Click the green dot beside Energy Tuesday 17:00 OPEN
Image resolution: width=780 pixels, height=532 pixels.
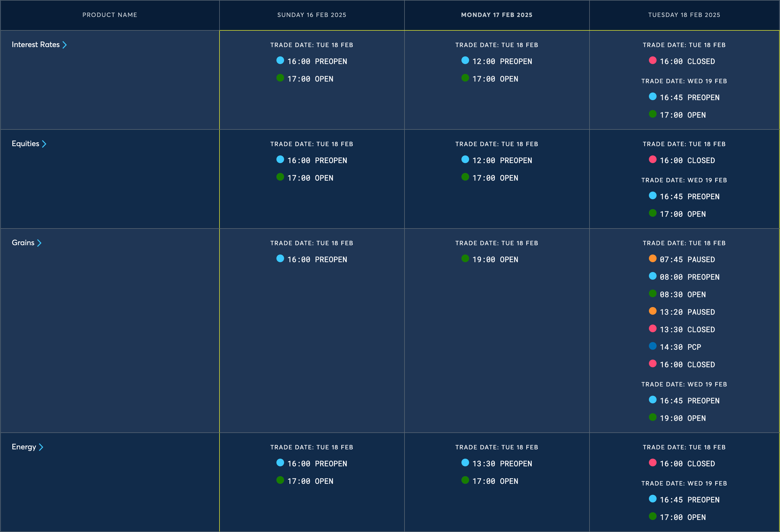click(653, 516)
